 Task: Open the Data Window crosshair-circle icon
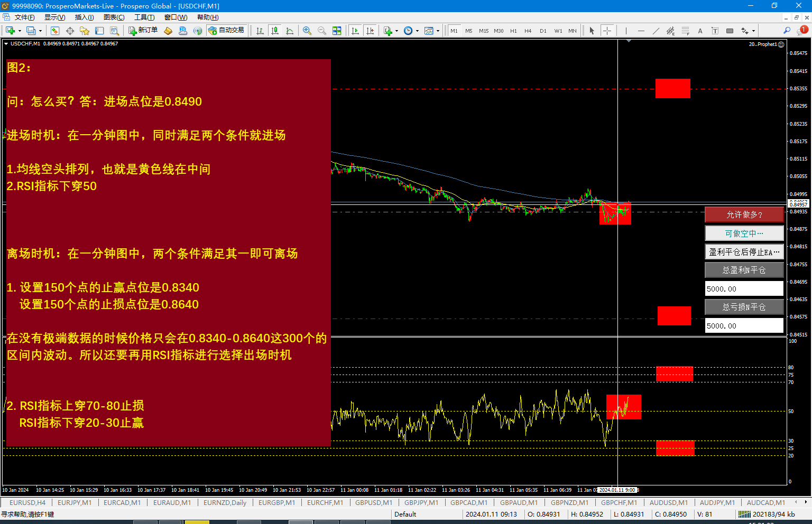pos(70,31)
